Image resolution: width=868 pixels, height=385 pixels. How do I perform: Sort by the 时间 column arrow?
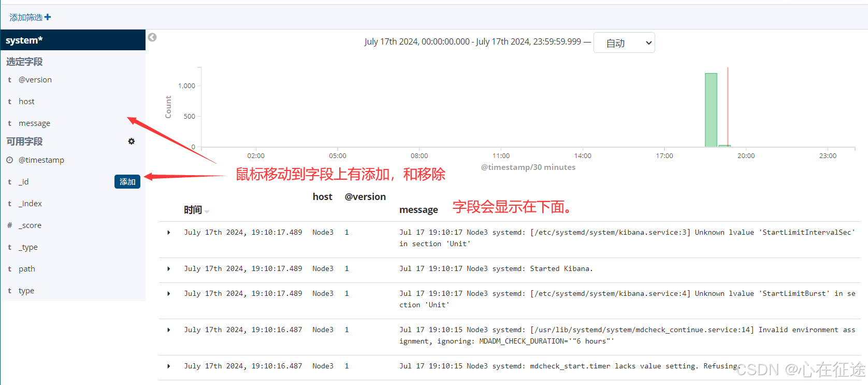point(207,211)
